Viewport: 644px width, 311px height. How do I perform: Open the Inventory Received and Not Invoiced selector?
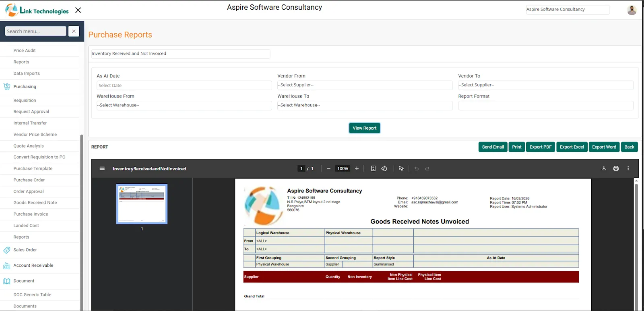tap(181, 54)
